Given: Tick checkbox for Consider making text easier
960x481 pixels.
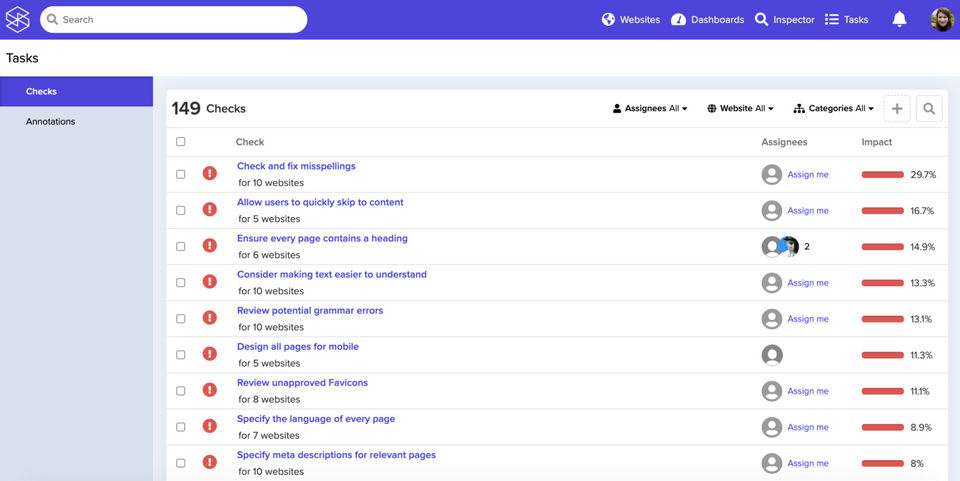Looking at the screenshot, I should point(181,282).
